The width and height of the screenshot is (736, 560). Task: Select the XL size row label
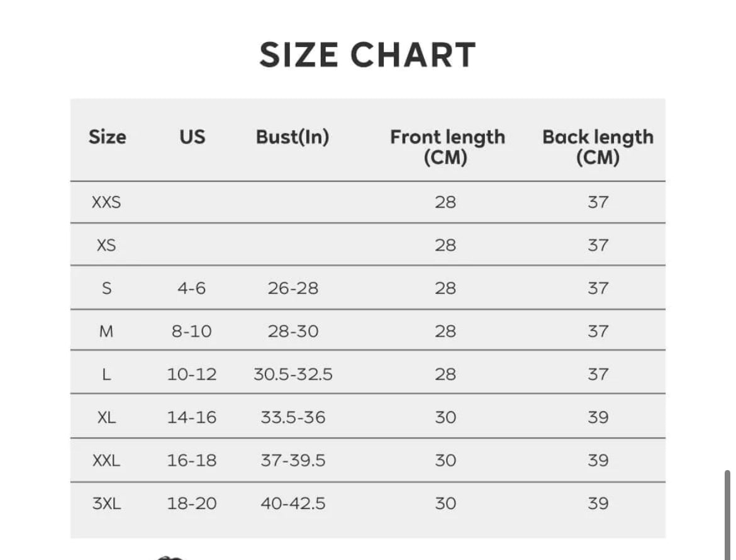tap(106, 417)
